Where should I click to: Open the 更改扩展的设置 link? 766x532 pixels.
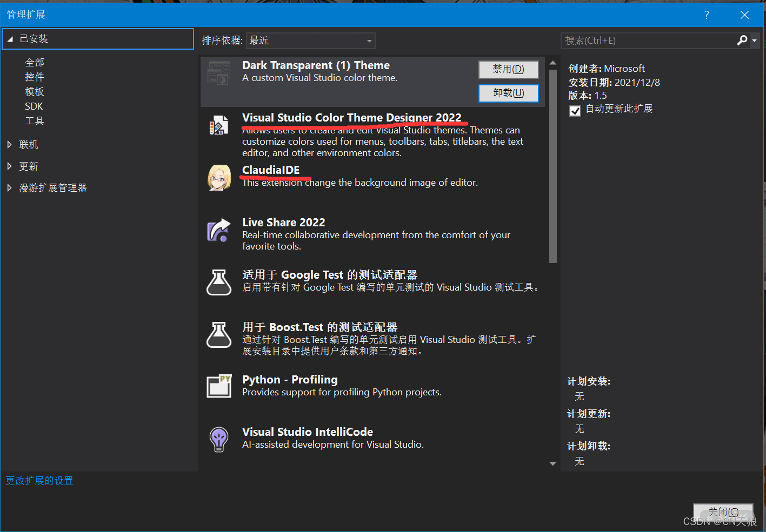click(39, 481)
